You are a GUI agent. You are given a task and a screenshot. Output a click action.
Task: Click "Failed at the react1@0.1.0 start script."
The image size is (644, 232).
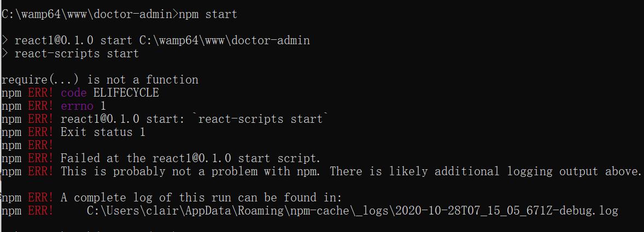point(190,158)
